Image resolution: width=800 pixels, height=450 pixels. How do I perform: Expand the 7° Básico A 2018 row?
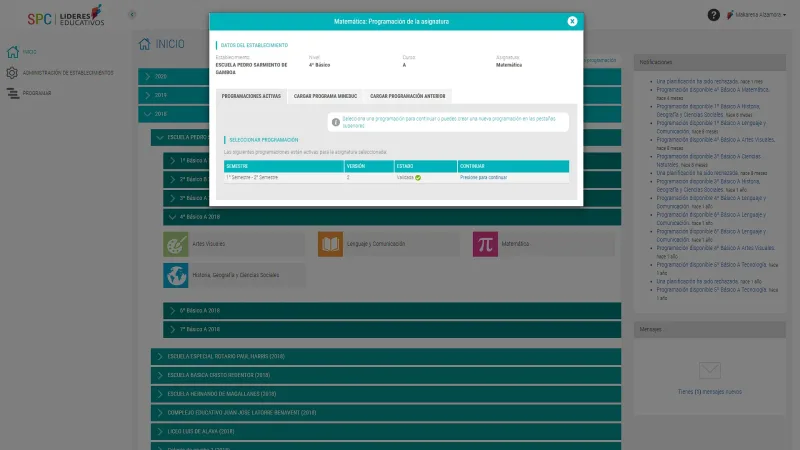pos(392,330)
